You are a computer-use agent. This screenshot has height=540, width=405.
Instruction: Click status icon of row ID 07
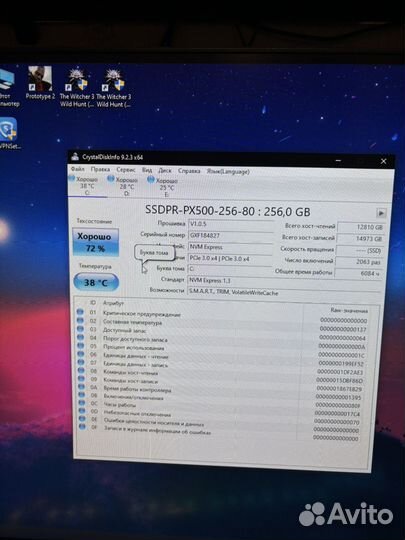tap(81, 362)
